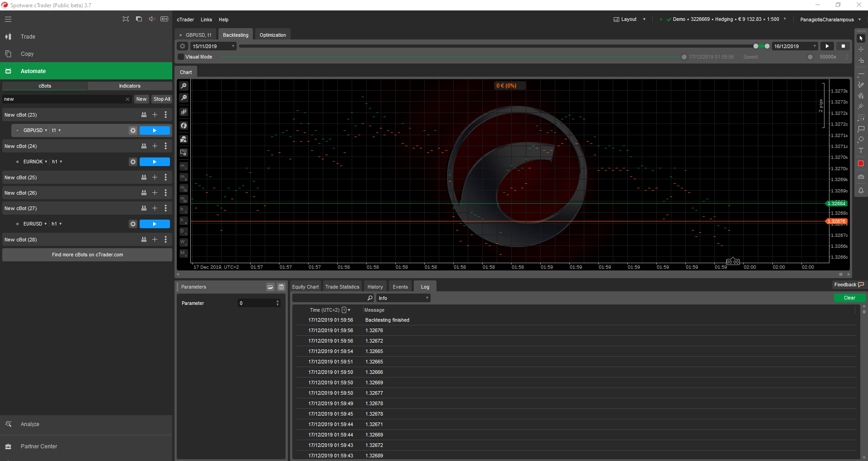Unmute sounds with the speaker icon
The width and height of the screenshot is (868, 461).
[x=152, y=19]
